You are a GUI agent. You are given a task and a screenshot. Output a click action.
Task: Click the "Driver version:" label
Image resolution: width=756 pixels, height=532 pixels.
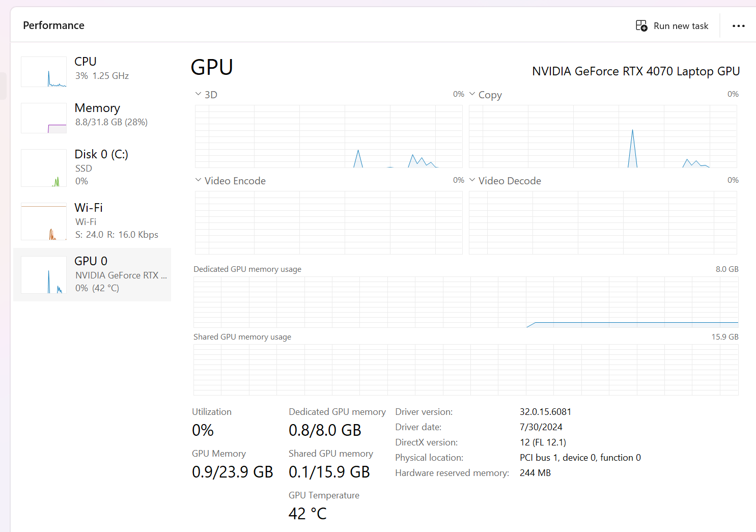[424, 412]
